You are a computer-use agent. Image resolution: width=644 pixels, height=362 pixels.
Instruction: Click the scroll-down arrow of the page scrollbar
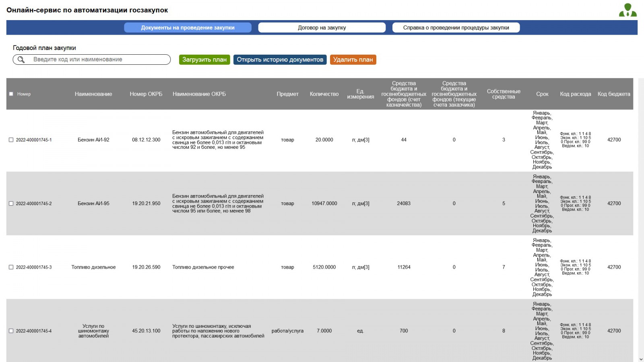[x=641, y=359]
